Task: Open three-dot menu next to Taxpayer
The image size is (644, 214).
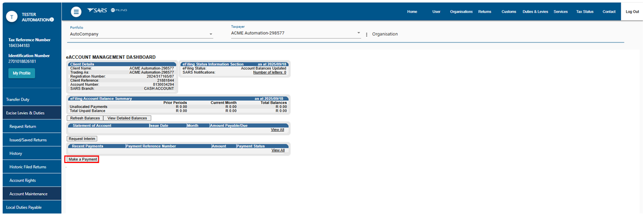Action: pos(366,35)
